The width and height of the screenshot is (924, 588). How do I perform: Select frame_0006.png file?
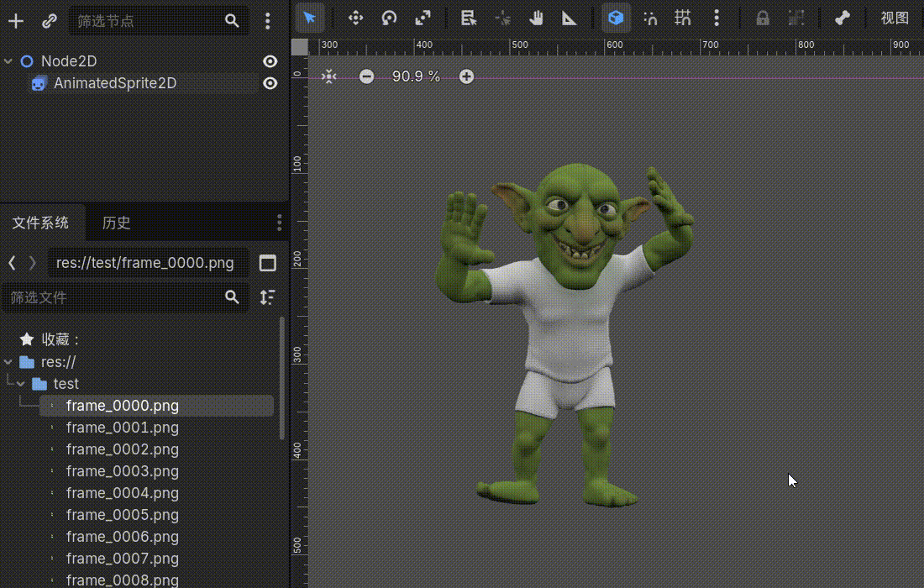122,536
